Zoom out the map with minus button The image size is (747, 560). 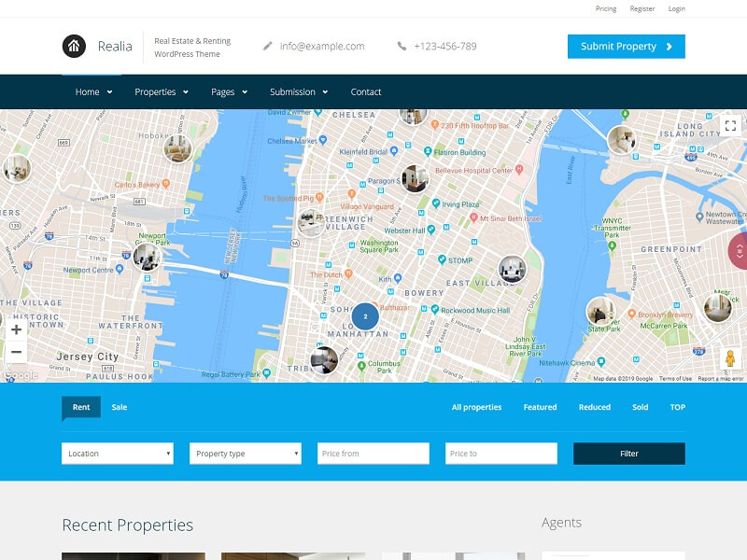[x=16, y=352]
